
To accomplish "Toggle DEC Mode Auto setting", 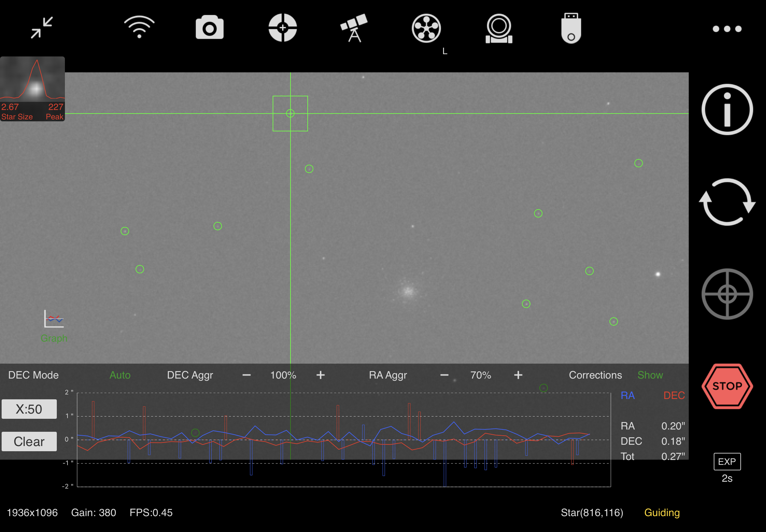I will pyautogui.click(x=120, y=375).
